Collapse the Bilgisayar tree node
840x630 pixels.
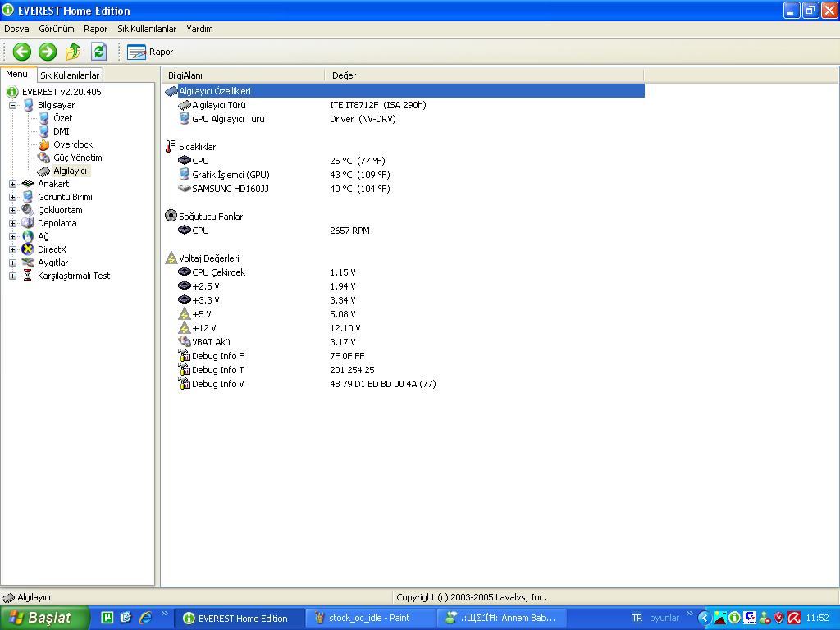[13, 106]
